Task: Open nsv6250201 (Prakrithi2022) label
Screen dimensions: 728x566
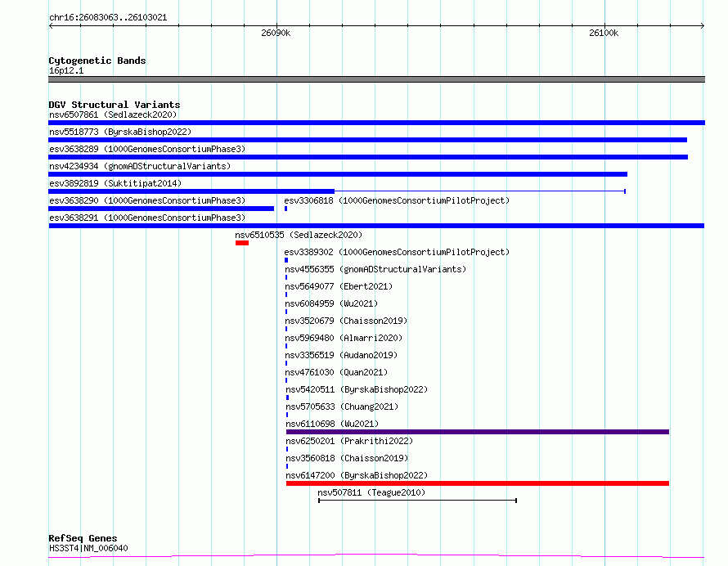Action: (x=349, y=441)
